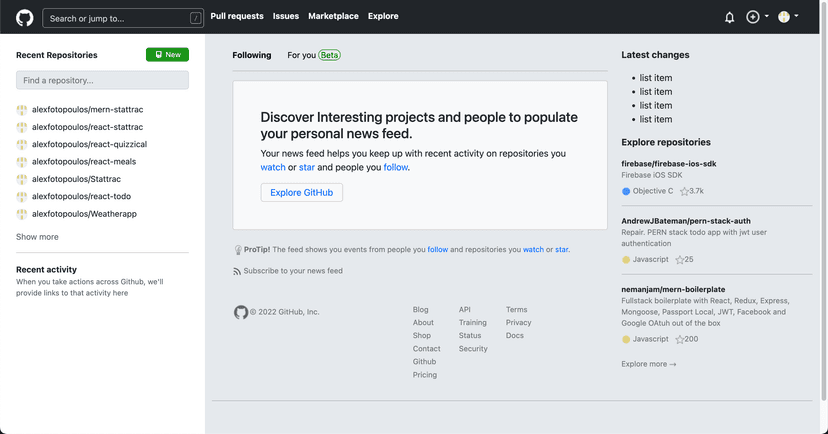Open Pull requests in the header

tap(237, 16)
